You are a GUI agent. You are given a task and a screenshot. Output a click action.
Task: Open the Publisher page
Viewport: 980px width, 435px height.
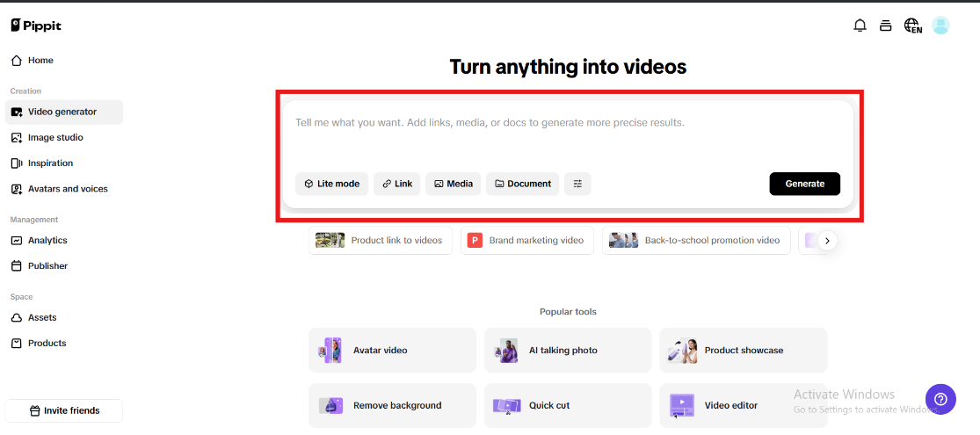point(64,265)
